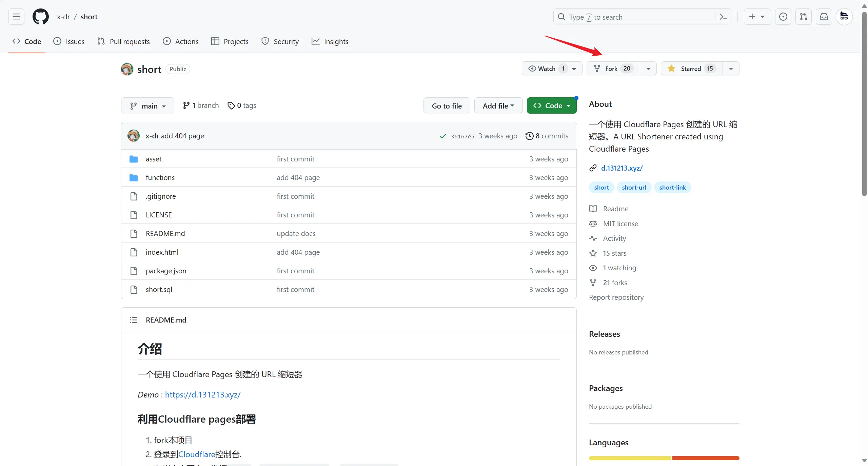Open the Watch notifications dropdown
The width and height of the screenshot is (868, 466).
552,69
